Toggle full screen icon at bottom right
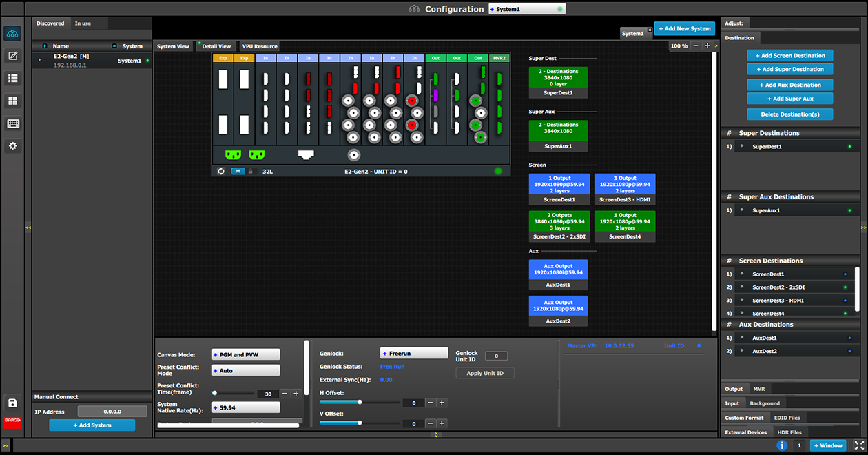The image size is (868, 455). point(858,445)
